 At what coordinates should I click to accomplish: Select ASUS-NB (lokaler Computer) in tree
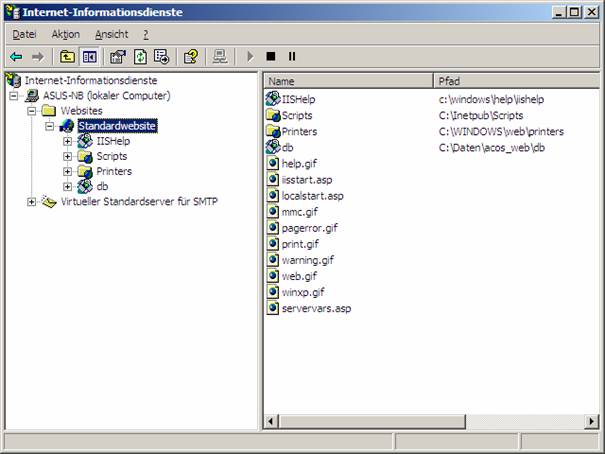(106, 95)
